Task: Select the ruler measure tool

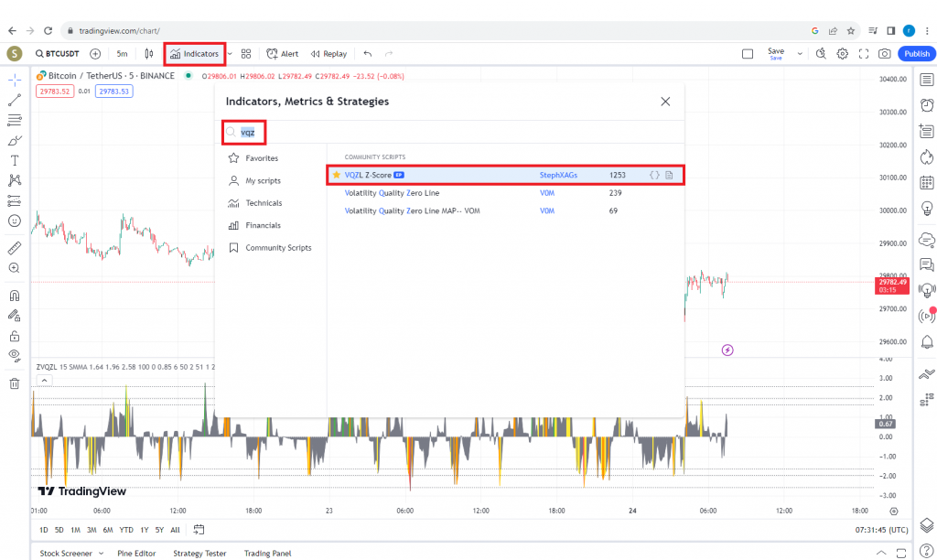Action: tap(15, 247)
